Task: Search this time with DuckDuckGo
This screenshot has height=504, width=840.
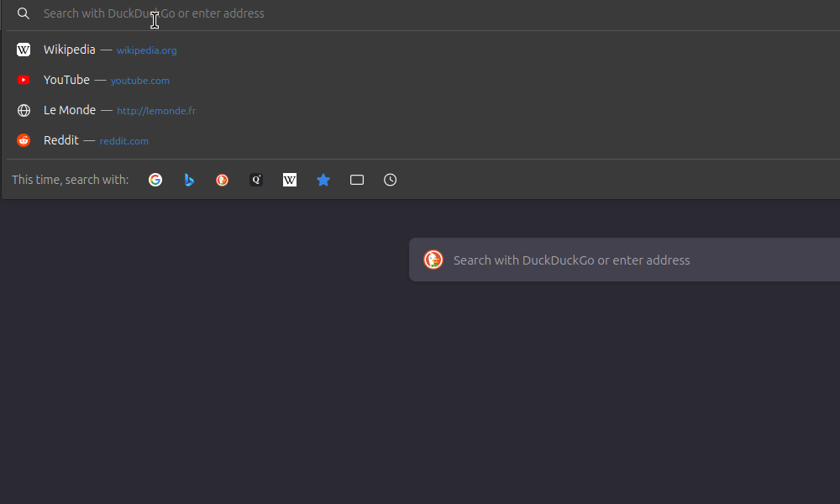Action: (223, 180)
